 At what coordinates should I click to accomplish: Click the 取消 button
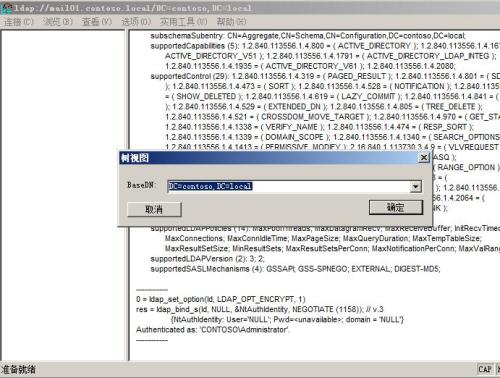(154, 209)
